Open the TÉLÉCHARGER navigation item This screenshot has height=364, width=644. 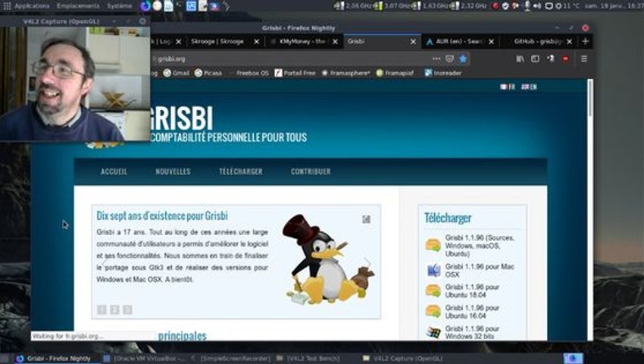tap(241, 171)
